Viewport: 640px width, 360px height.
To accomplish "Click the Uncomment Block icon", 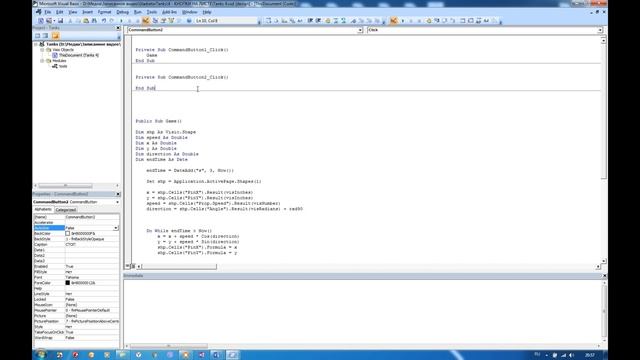I will (x=343, y=20).
